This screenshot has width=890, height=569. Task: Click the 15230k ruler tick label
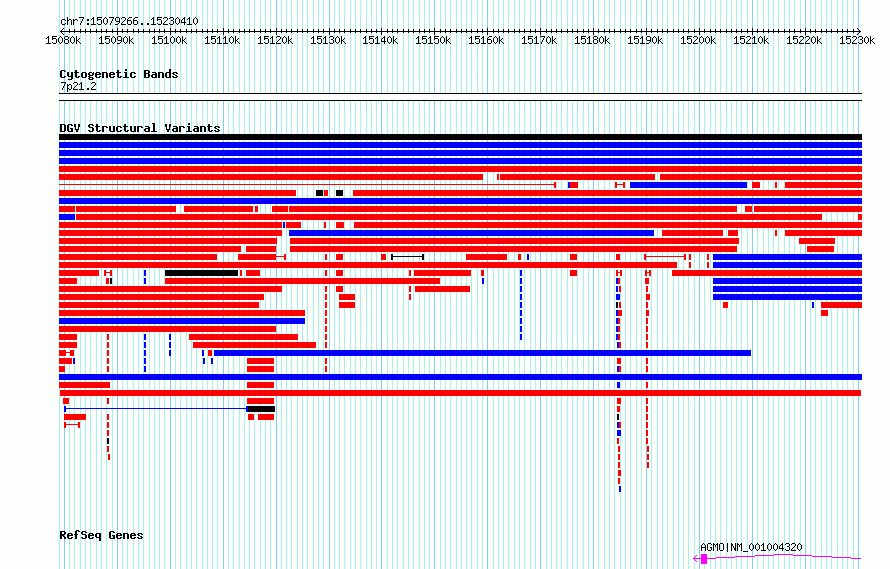[x=857, y=40]
